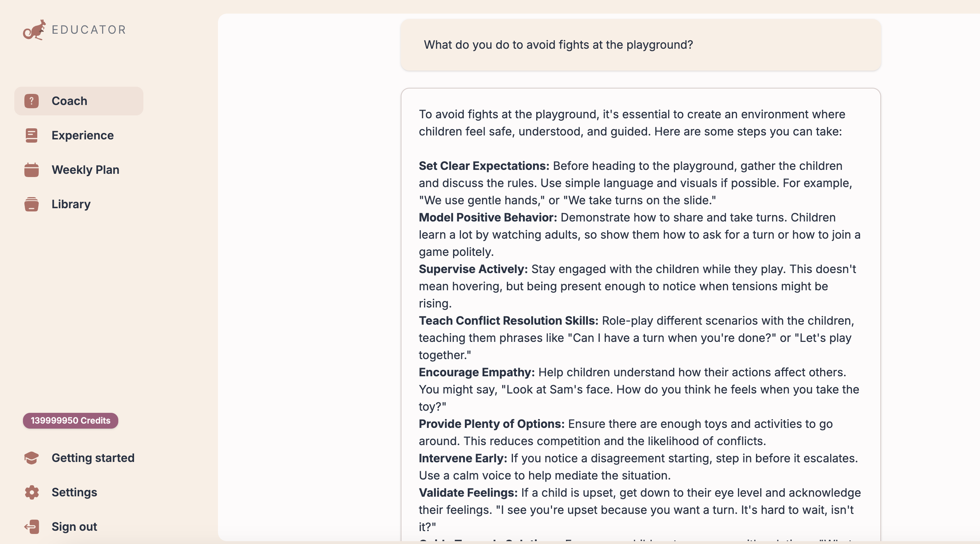Open the Getting started guide
Image resolution: width=980 pixels, height=544 pixels.
pos(93,458)
